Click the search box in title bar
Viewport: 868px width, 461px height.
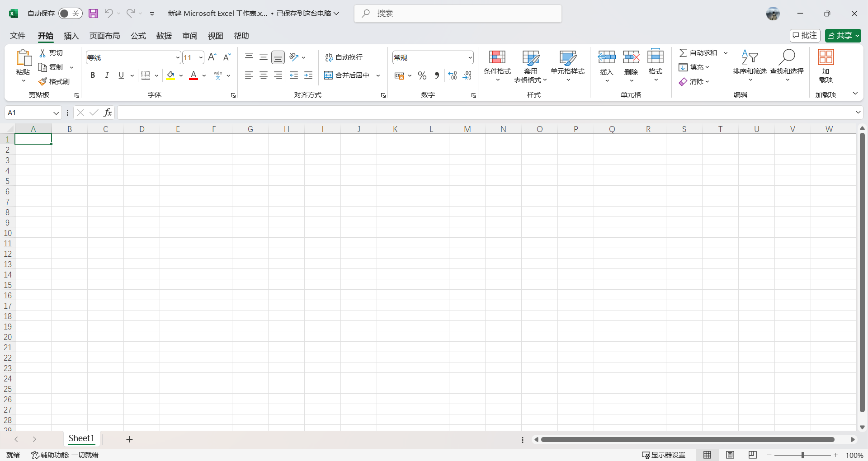click(x=458, y=14)
